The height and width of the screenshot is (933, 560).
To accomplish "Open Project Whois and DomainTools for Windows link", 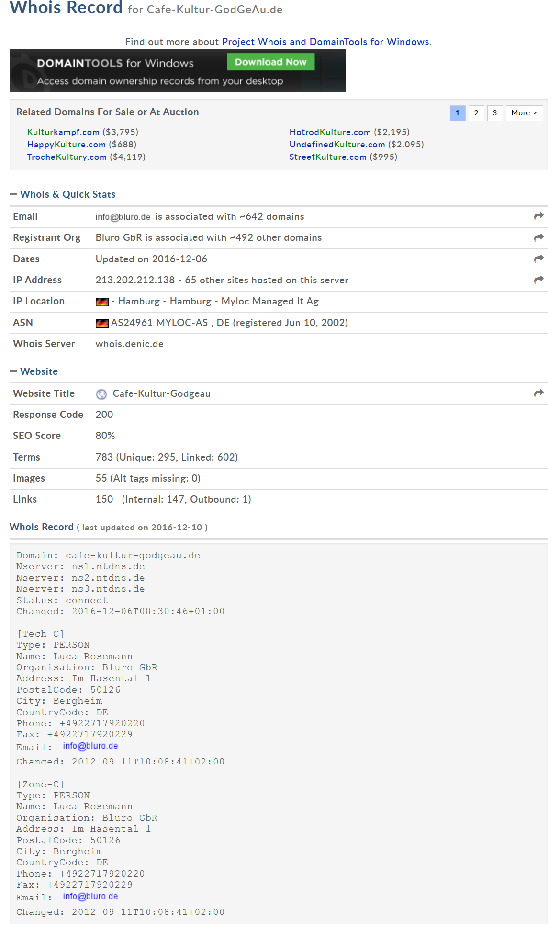I will (325, 42).
